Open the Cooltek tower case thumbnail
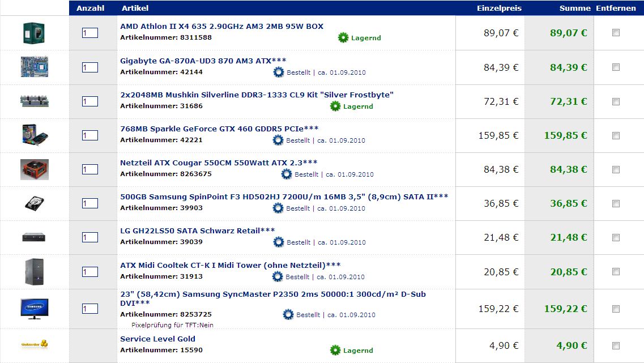Viewport: 644px width, 363px height. pyautogui.click(x=34, y=271)
